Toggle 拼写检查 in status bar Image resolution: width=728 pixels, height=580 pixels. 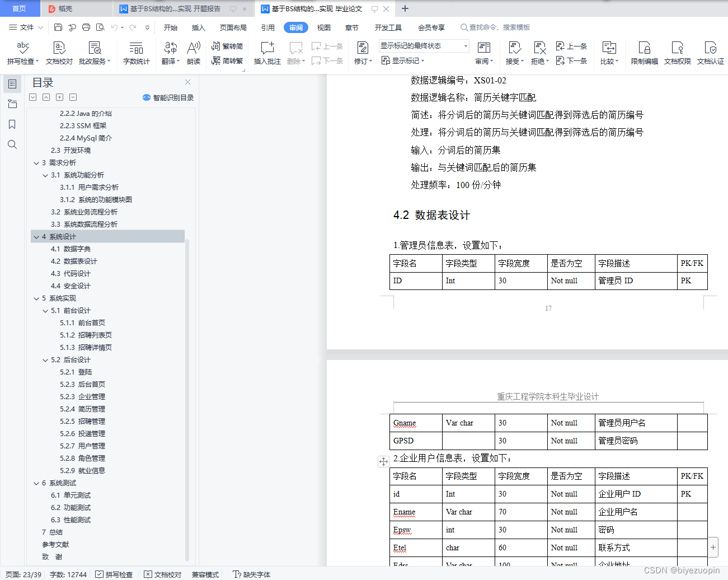[114, 574]
